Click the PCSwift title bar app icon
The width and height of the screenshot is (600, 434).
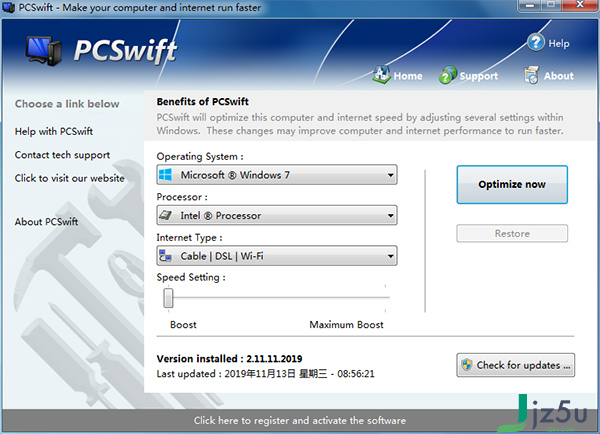pos(8,7)
